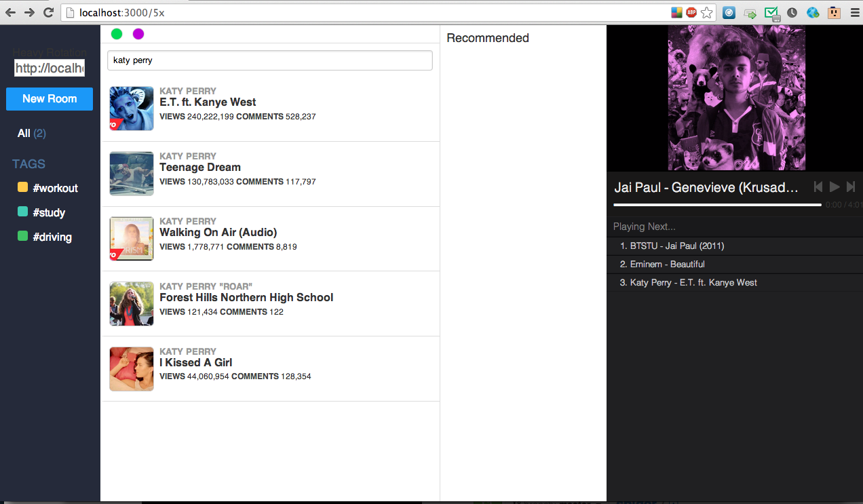Select the #driving tag
The width and height of the screenshot is (863, 504).
pyautogui.click(x=52, y=237)
